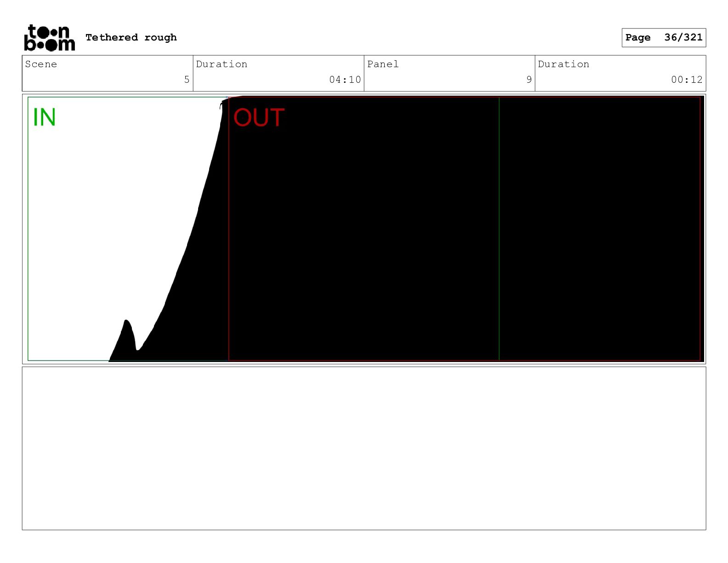Click the 'Panel' header label
This screenshot has height=563, width=728.
click(383, 64)
